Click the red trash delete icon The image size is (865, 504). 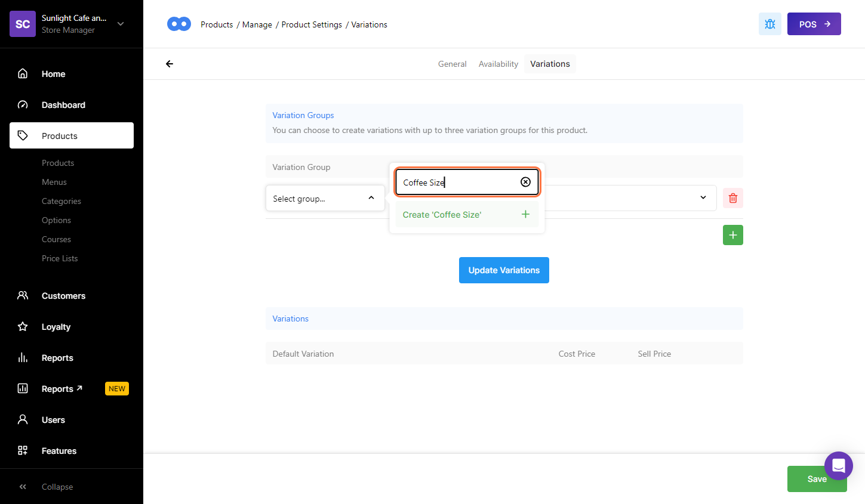[x=732, y=198]
